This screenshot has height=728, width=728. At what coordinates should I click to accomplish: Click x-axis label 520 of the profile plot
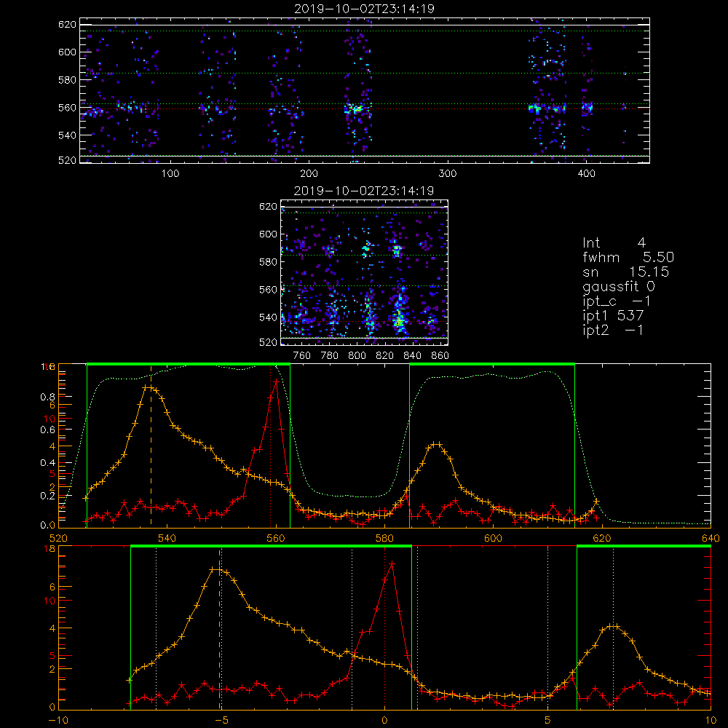pyautogui.click(x=58, y=539)
